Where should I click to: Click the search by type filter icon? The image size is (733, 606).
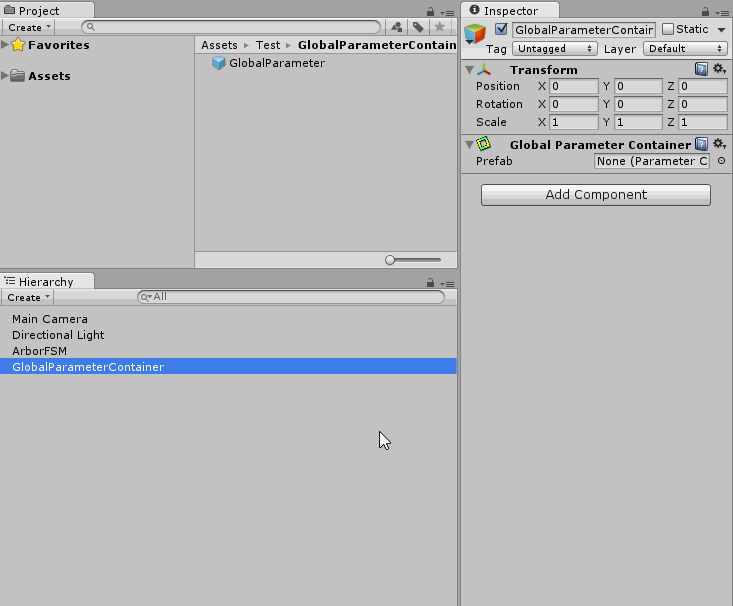coord(397,28)
